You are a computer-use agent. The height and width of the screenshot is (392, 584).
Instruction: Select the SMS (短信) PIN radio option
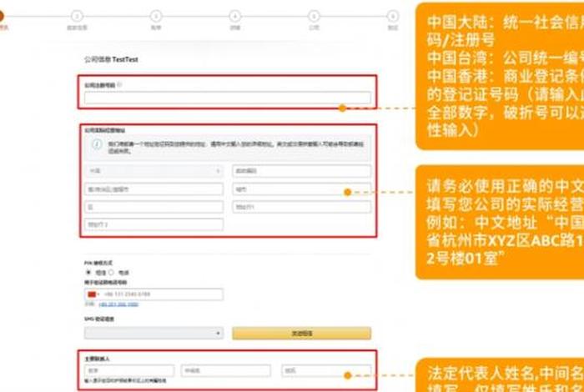[88, 273]
